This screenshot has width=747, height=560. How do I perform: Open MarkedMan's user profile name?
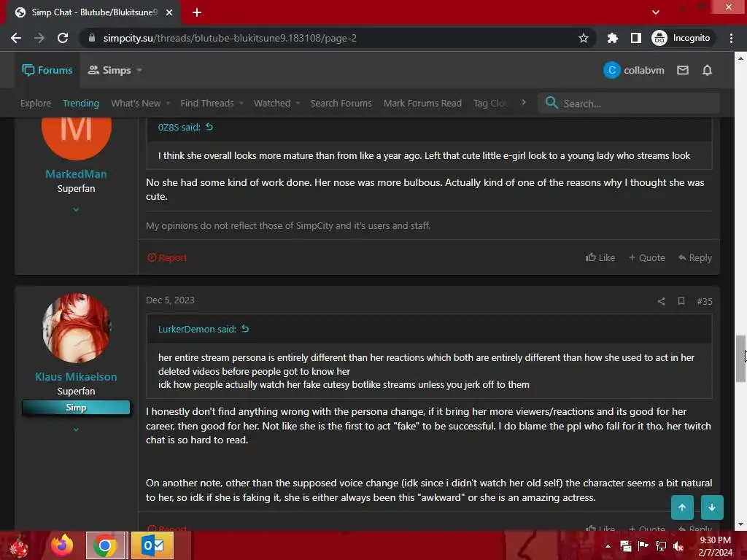[x=76, y=174]
